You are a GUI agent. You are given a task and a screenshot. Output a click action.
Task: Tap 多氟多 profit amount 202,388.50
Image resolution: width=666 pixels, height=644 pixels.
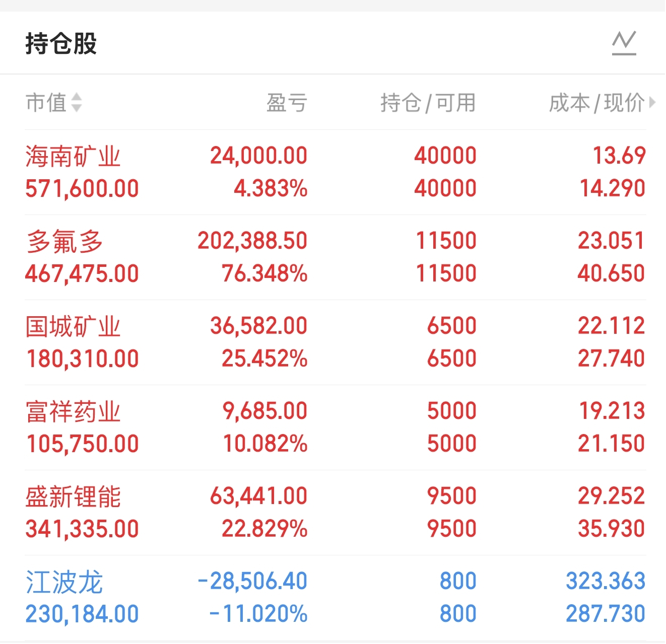coord(252,241)
